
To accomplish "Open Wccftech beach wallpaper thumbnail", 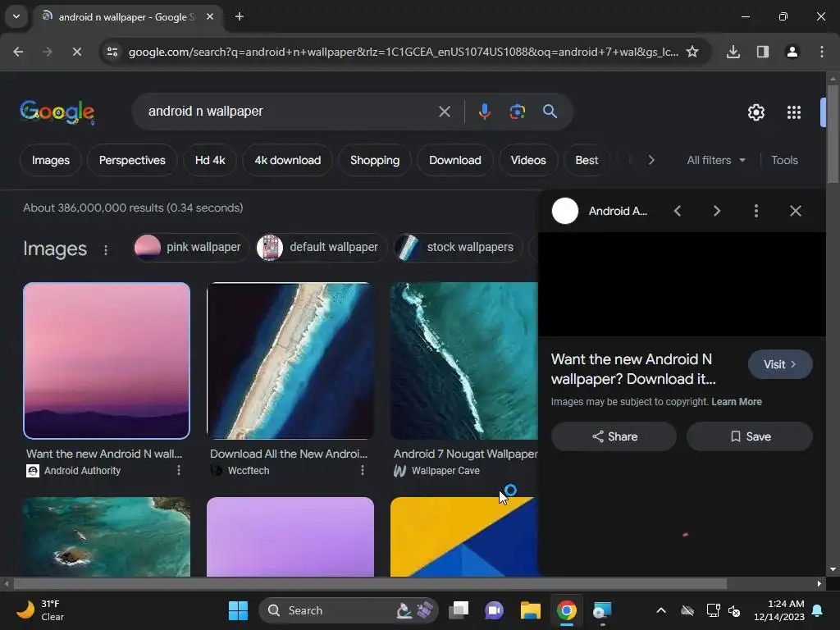I will (290, 361).
